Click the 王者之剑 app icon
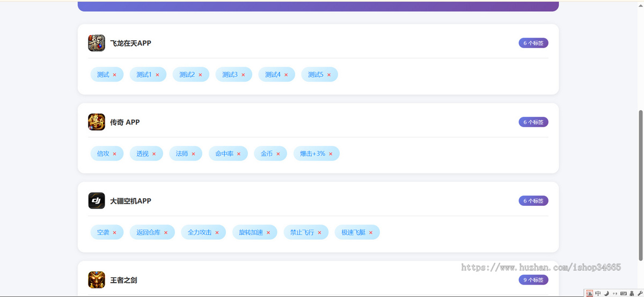The image size is (644, 297). [97, 280]
